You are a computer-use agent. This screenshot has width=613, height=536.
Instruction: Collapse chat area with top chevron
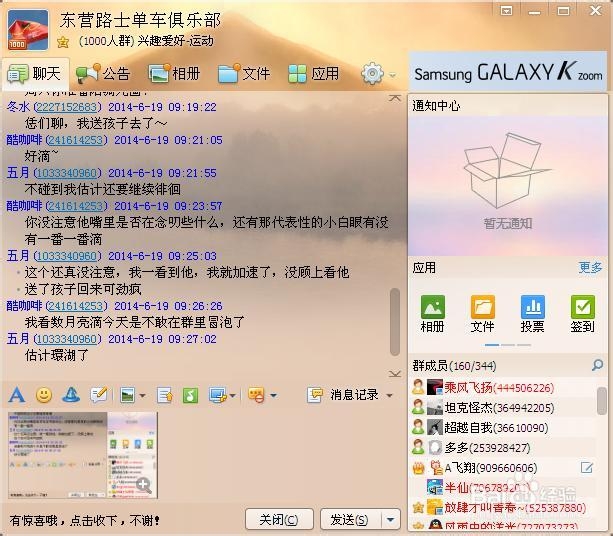tap(395, 98)
